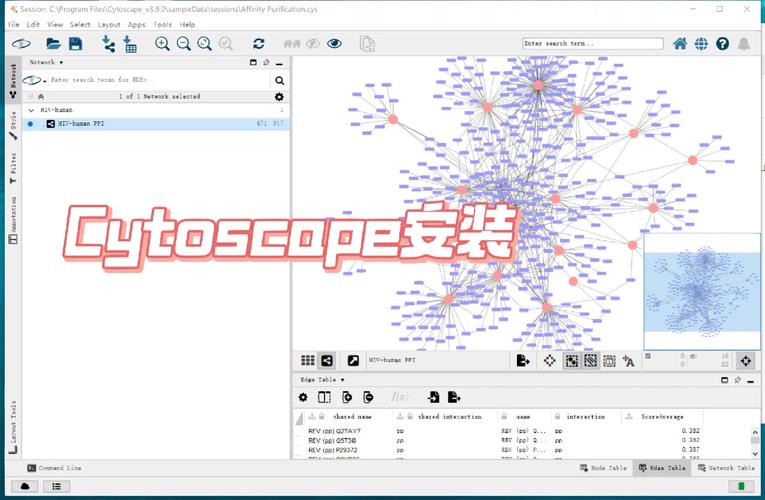Open help with question mark icon
The image size is (765, 500).
723,44
